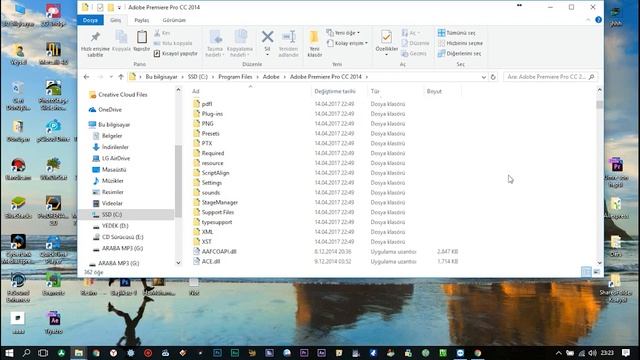The height and width of the screenshot is (360, 640).
Task: Switch to large icons view layout
Action: coord(597,272)
